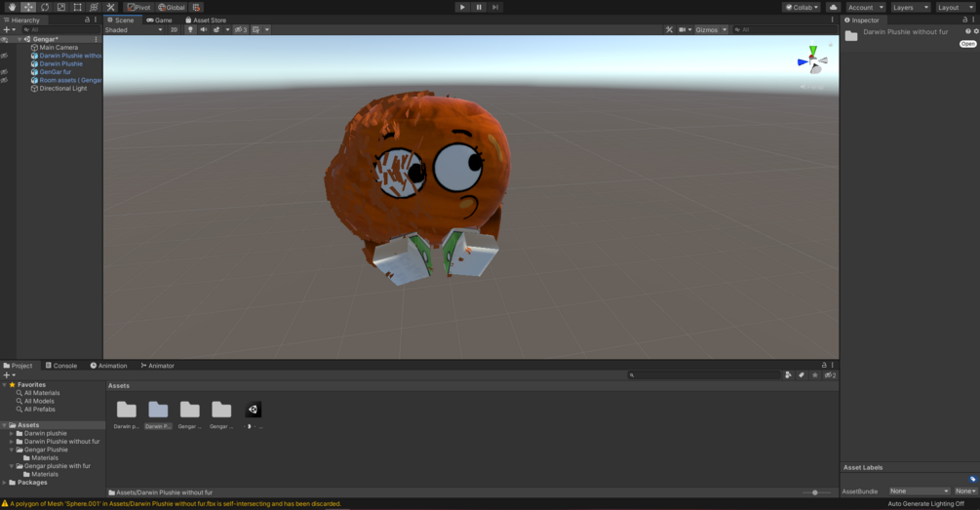Open Gizmos dropdown arrow
980x510 pixels.
tap(725, 29)
